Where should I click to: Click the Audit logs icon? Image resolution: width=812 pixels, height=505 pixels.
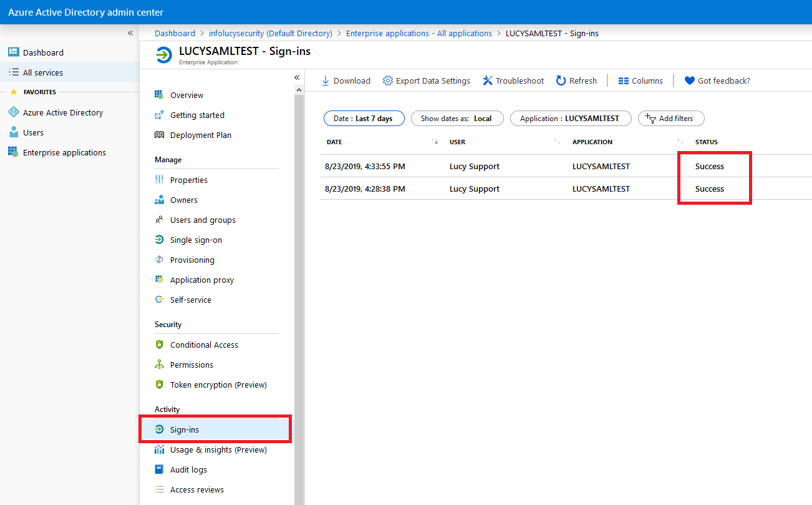159,469
